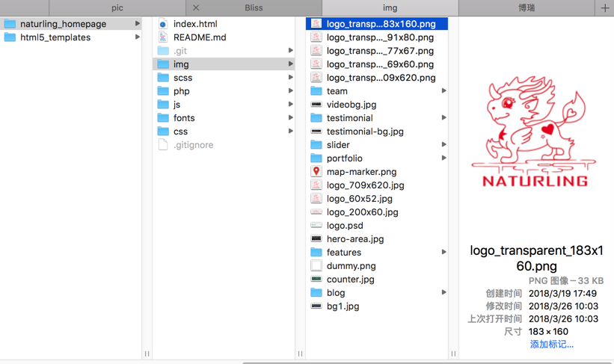
Task: Click the team folder icon
Action: [316, 90]
